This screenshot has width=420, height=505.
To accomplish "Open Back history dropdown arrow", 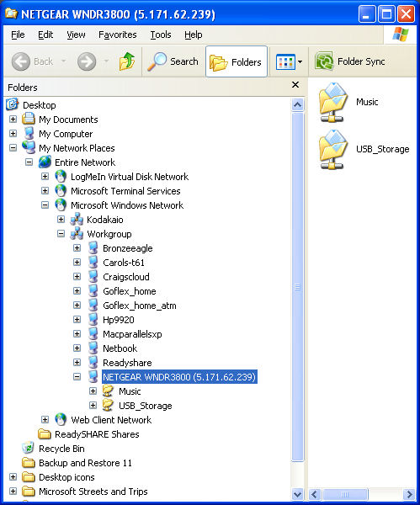I will coord(64,61).
